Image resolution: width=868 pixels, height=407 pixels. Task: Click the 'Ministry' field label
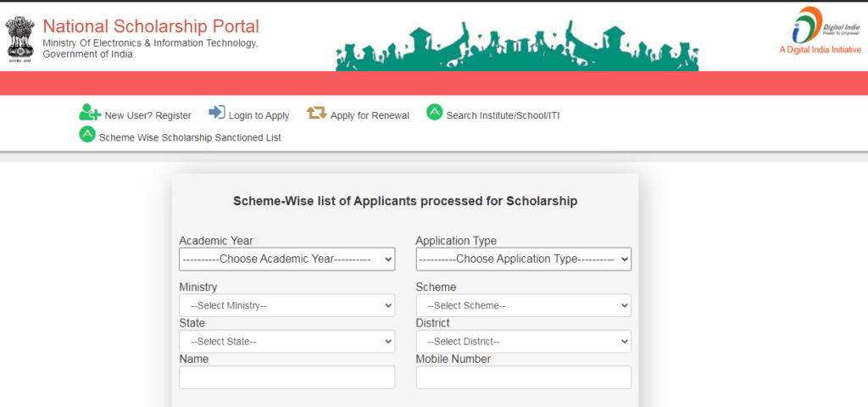(x=198, y=287)
